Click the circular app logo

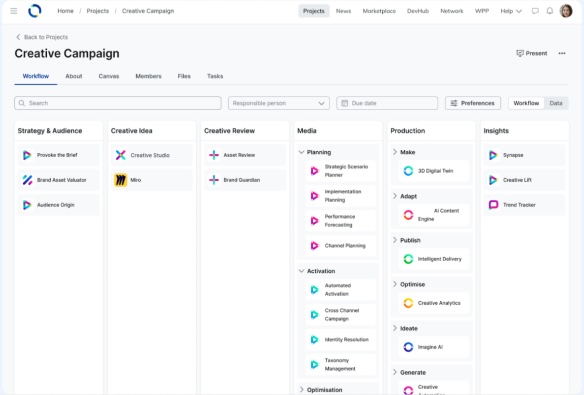coord(35,11)
